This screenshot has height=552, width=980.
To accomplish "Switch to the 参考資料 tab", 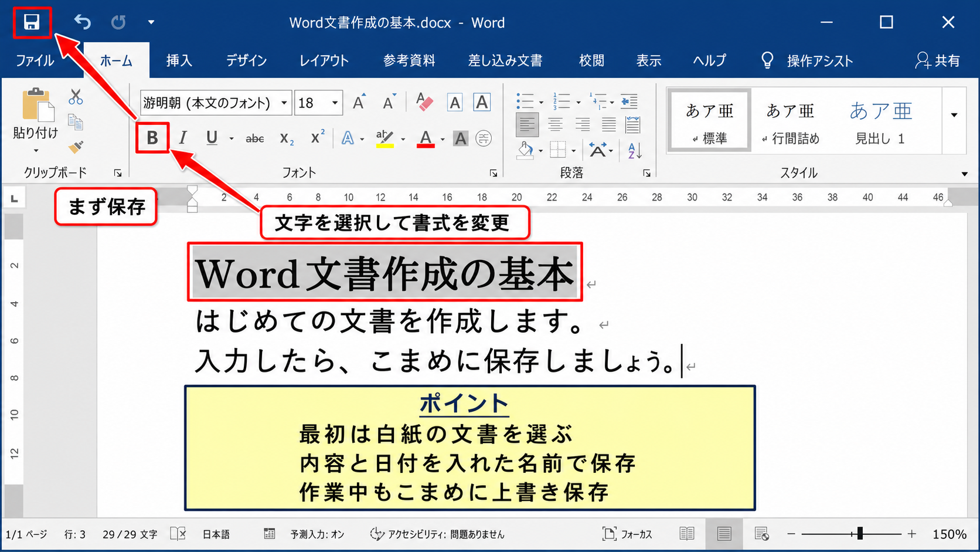I will pos(409,60).
